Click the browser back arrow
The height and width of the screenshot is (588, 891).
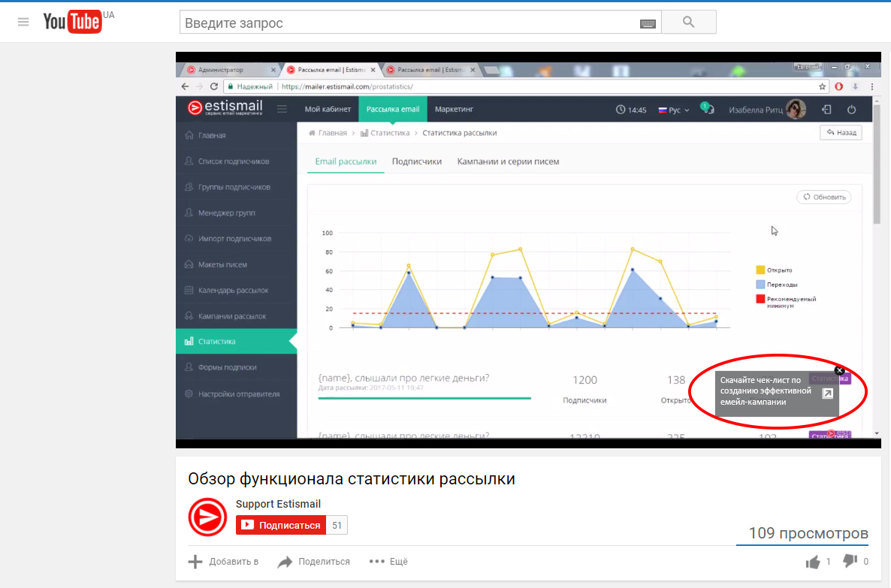pos(186,86)
